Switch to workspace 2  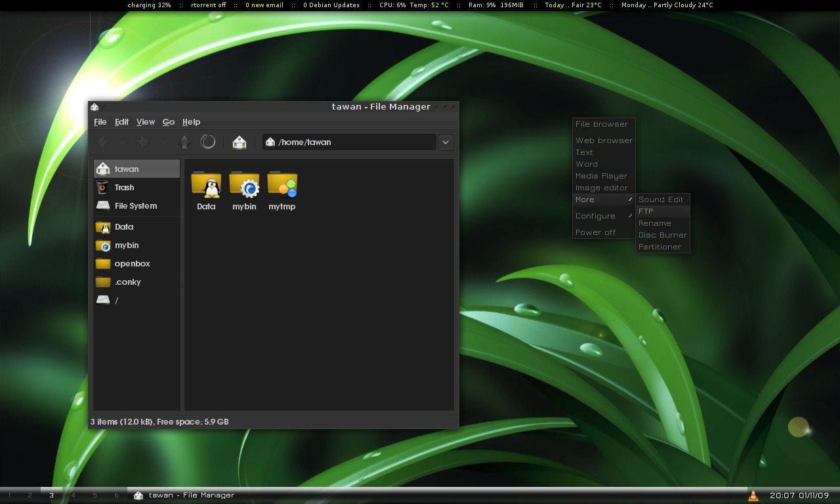click(30, 495)
